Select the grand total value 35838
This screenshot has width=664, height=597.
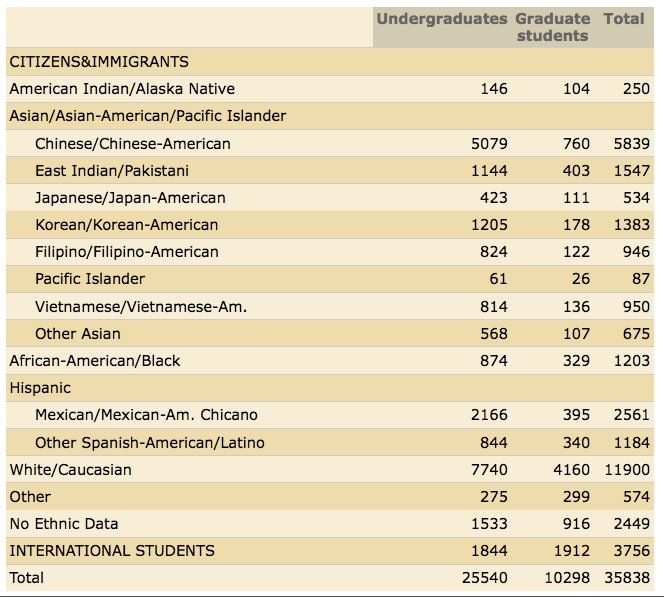click(627, 578)
